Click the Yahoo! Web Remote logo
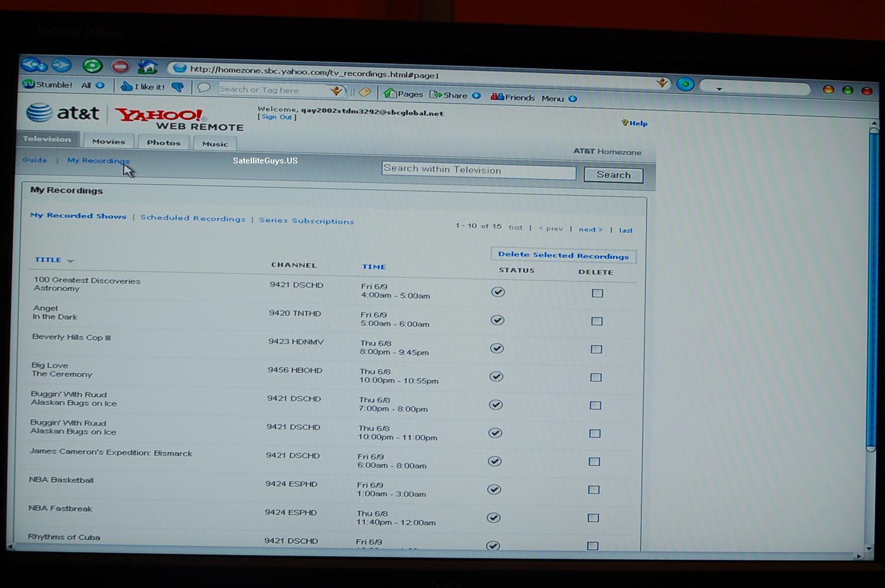Viewport: 885px width, 588px height. tap(179, 119)
